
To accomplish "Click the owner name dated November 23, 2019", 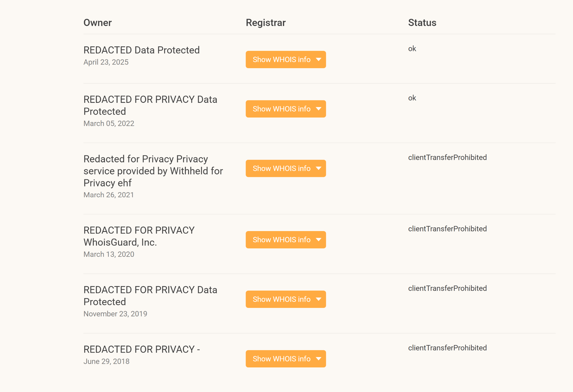I will (150, 296).
